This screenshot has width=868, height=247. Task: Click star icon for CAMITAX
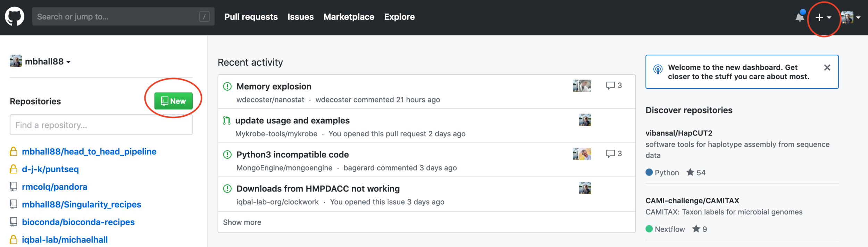pyautogui.click(x=696, y=229)
